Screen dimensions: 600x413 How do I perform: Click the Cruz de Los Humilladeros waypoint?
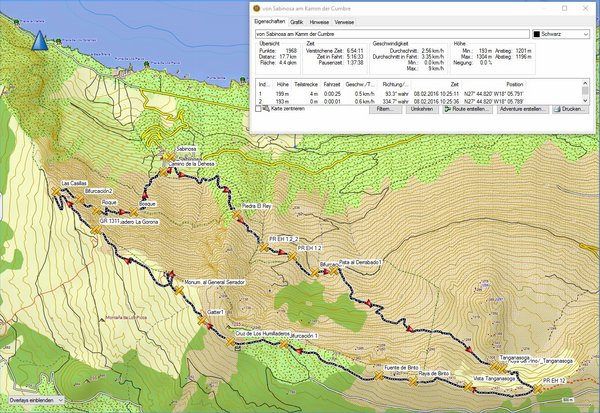pyautogui.click(x=231, y=341)
